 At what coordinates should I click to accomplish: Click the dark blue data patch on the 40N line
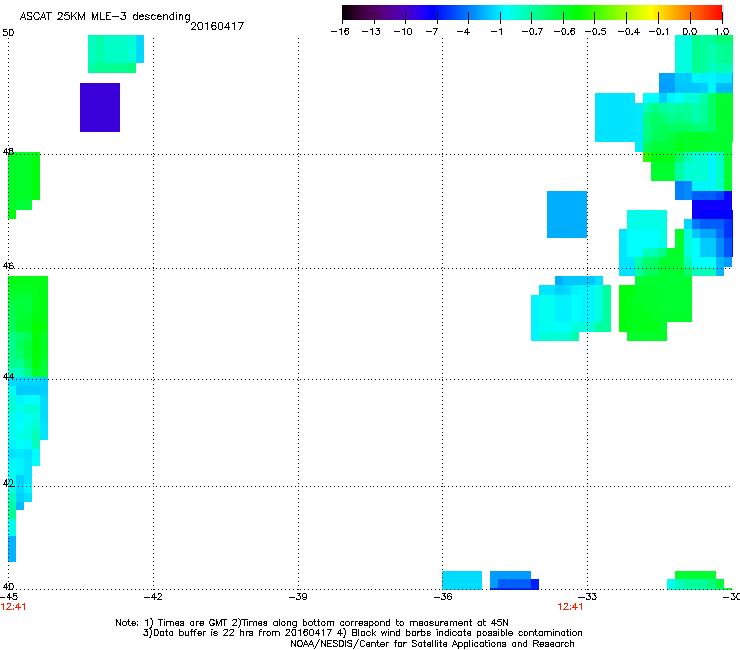click(514, 580)
